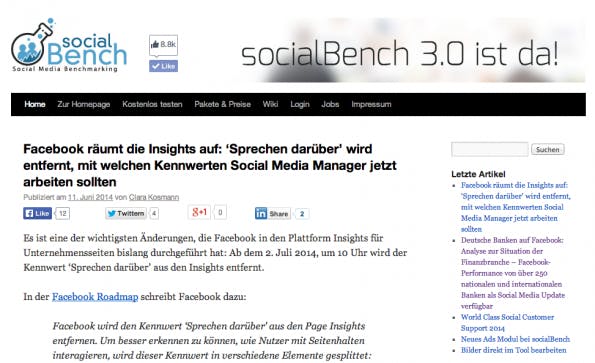Open World Class Social Customer Support 2014

(x=507, y=322)
